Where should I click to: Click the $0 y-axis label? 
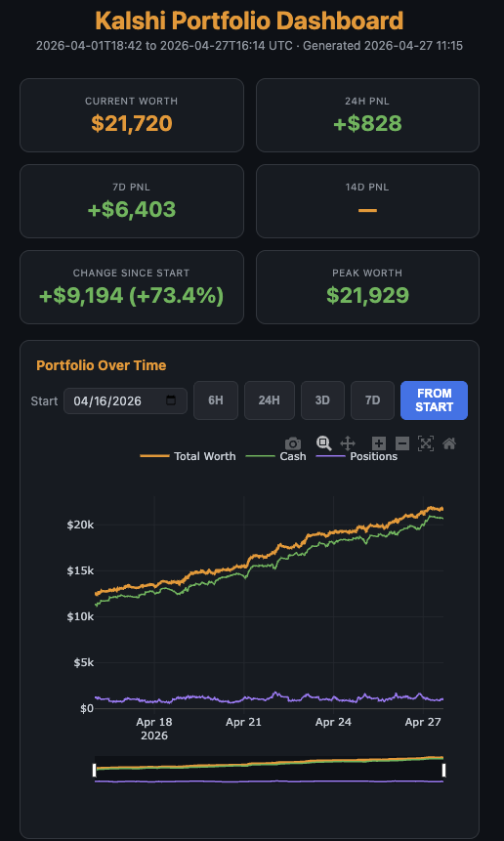pos(87,709)
